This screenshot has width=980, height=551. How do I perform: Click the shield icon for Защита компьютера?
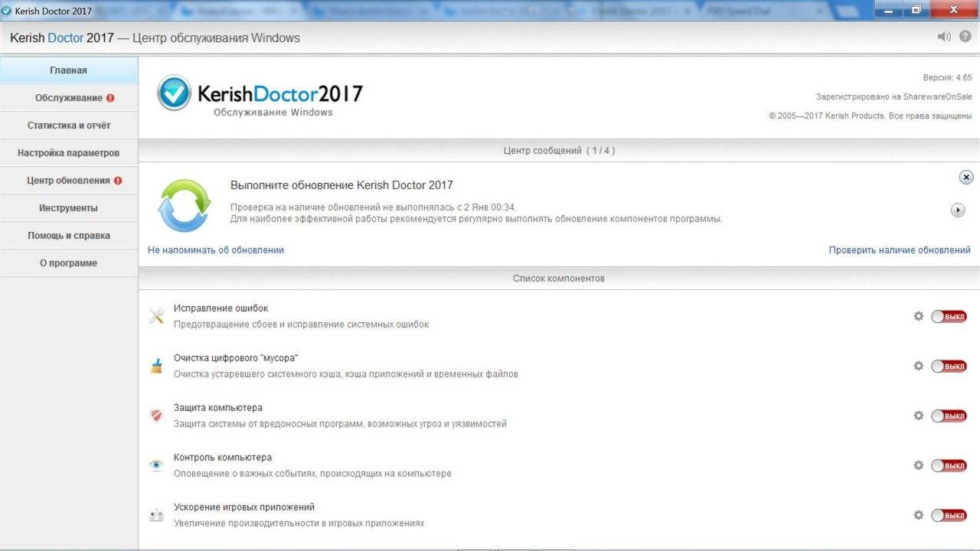click(x=156, y=416)
